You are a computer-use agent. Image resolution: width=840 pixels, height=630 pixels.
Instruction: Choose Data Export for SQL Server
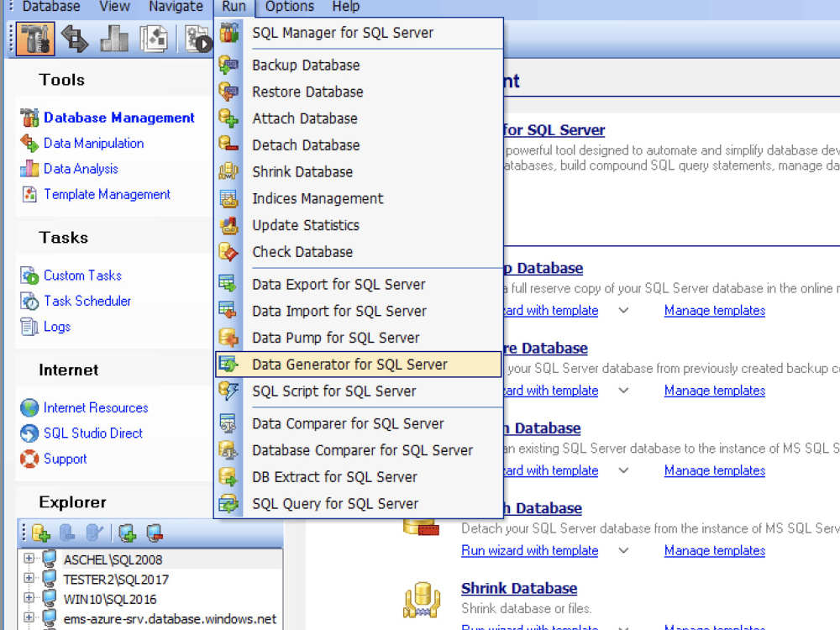click(x=359, y=285)
